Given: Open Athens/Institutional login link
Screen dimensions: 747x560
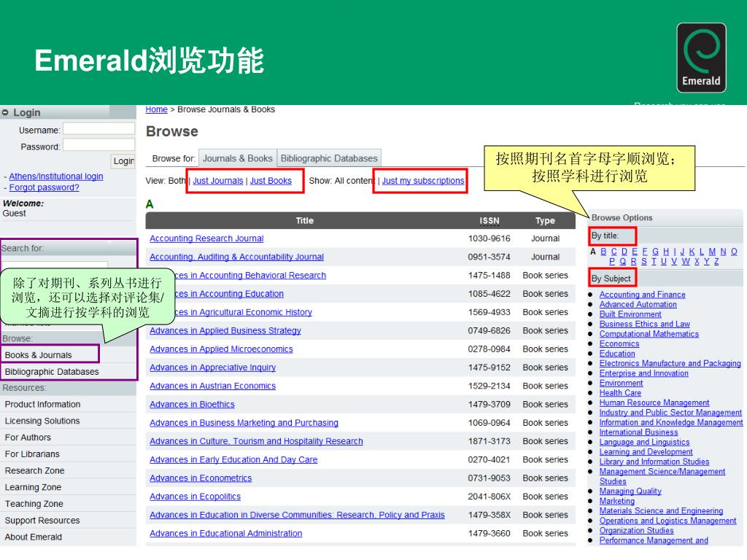Looking at the screenshot, I should pos(55,176).
